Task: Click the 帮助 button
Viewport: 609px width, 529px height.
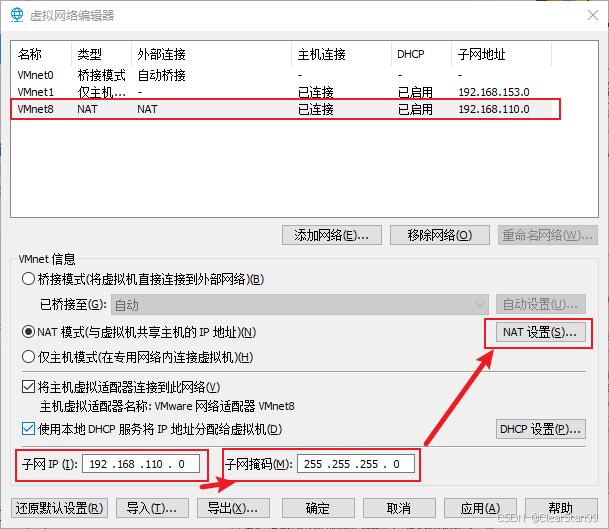Action: point(561,508)
